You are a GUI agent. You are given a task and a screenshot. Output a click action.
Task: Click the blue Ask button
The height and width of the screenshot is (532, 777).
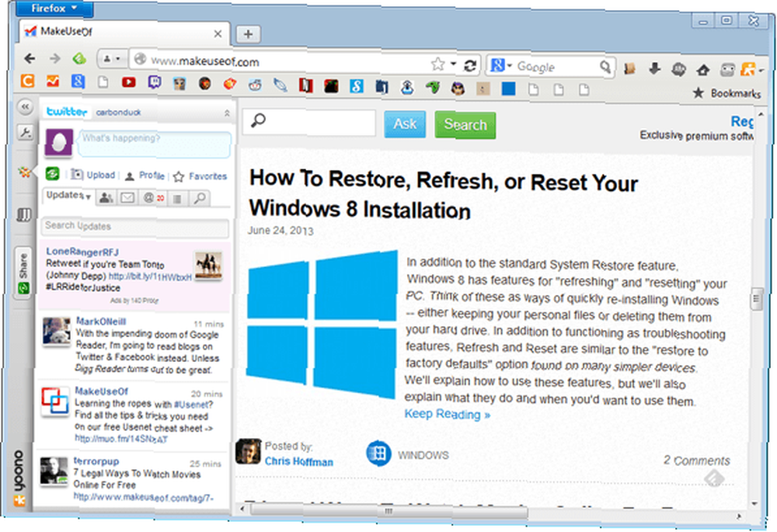click(x=405, y=123)
